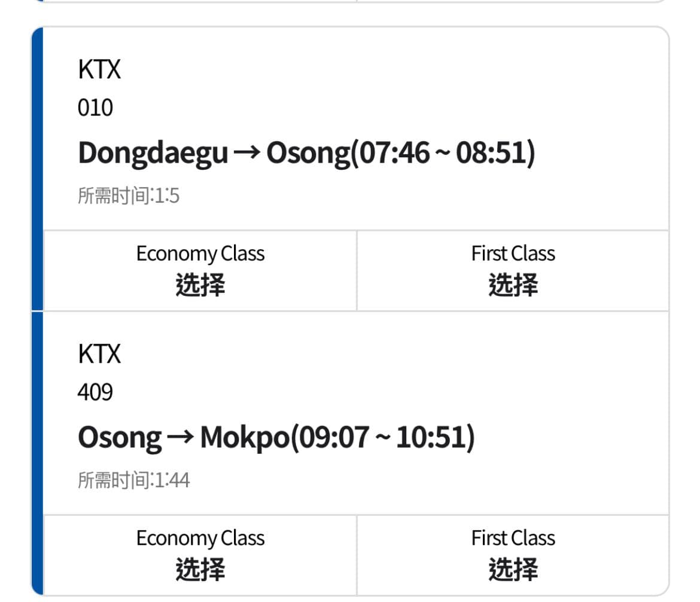Screen dimensions: 700x602
Task: Click the 选择 text under First Class for KTX 409
Action: (513, 569)
